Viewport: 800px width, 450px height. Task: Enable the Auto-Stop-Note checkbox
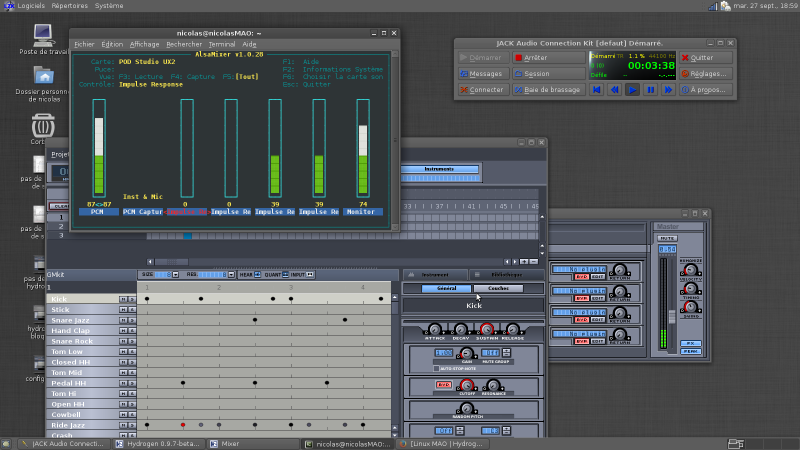coord(438,369)
